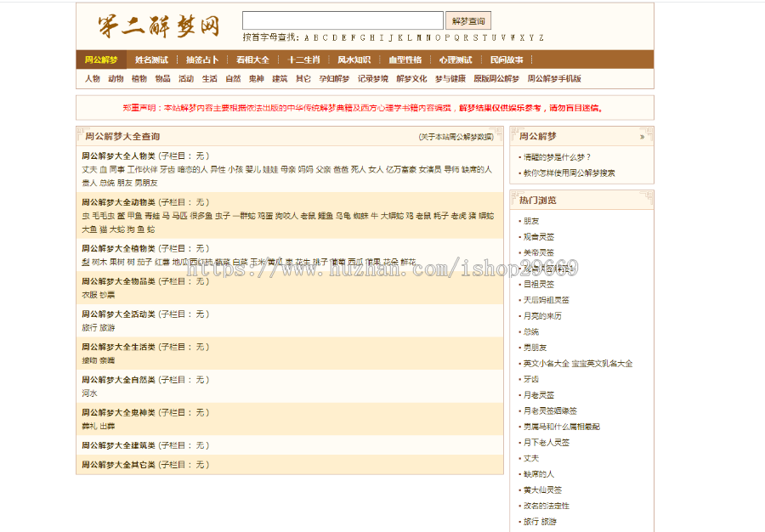Click the 暗恋的人 dream keyword
The image size is (765, 532).
192,170
